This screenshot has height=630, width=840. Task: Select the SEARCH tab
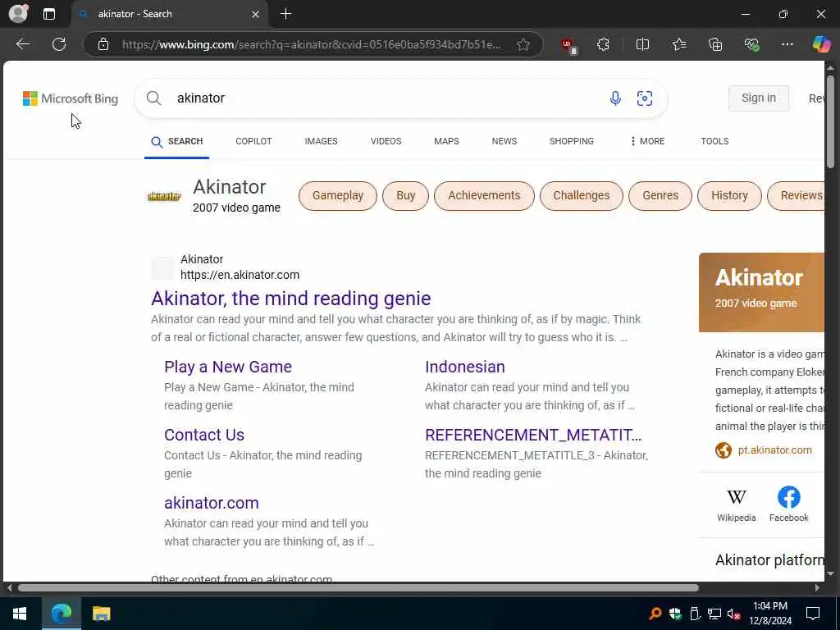pos(177,141)
